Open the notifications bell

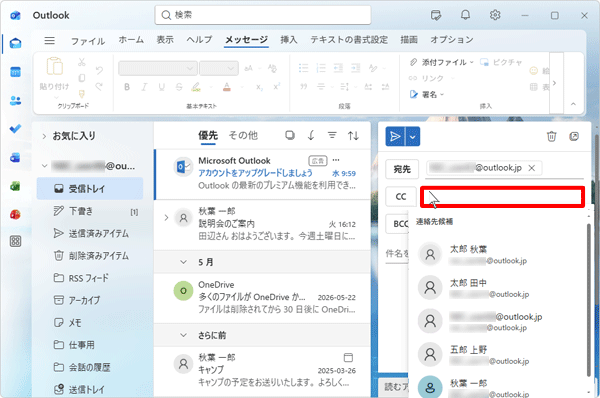[465, 15]
